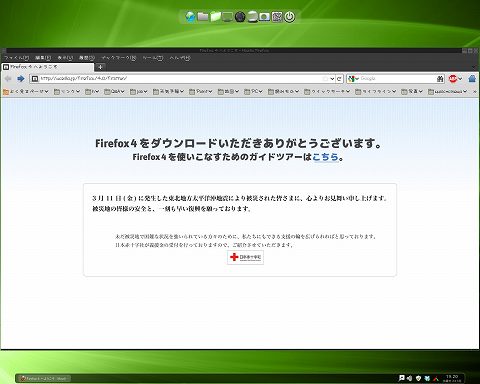This screenshot has width=480, height=384.
Task: Open the Google search engine dropdown
Action: click(353, 79)
